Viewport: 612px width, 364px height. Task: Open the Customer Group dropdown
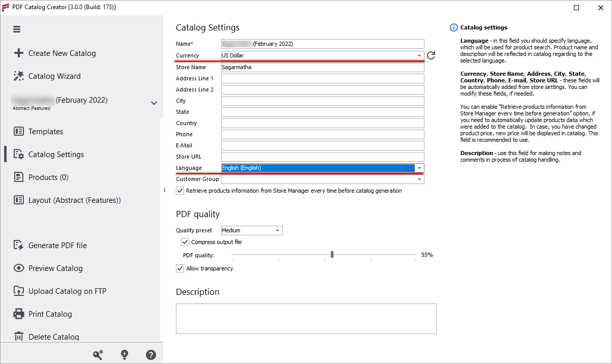pyautogui.click(x=322, y=179)
